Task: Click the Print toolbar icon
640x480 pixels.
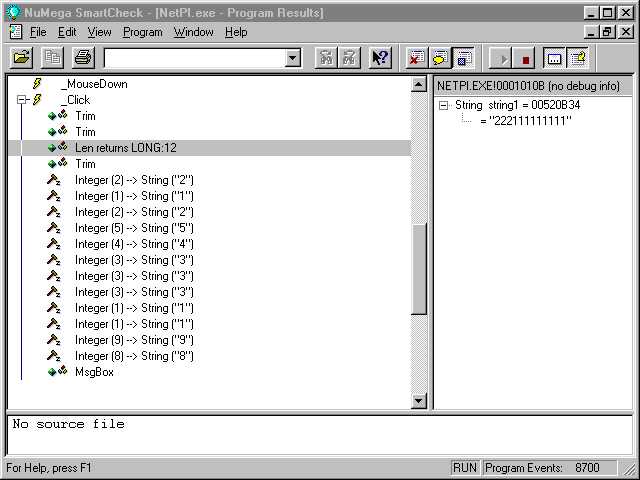Action: (84, 58)
